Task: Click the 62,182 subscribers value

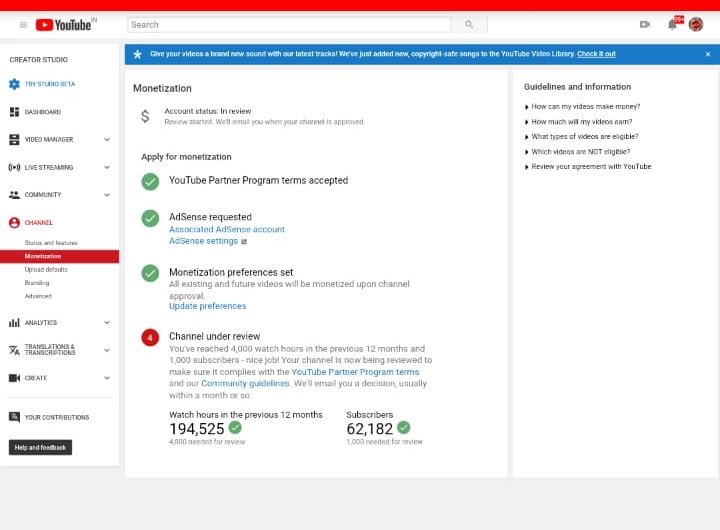Action: 370,429
